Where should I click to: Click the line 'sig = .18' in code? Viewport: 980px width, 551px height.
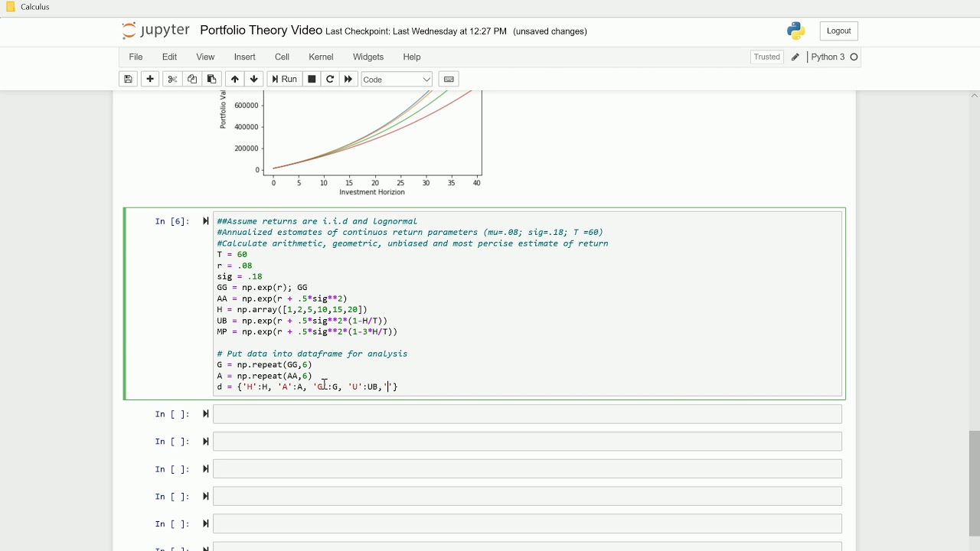(x=240, y=276)
